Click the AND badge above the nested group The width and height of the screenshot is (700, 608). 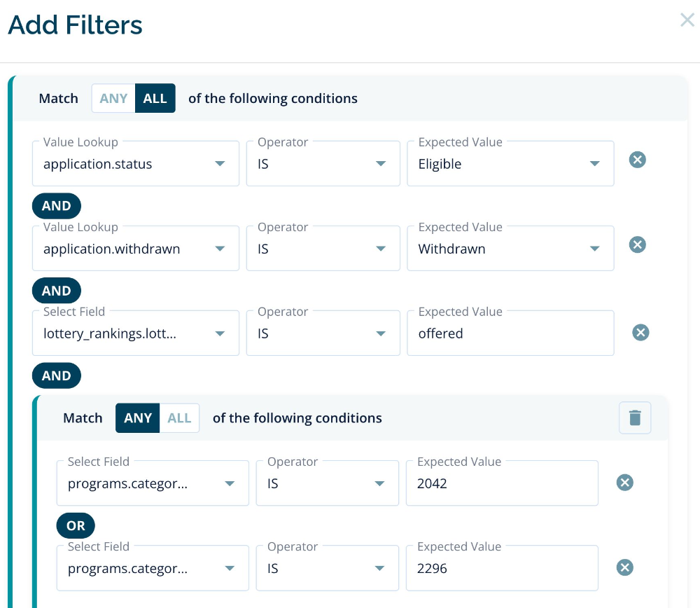(x=56, y=375)
